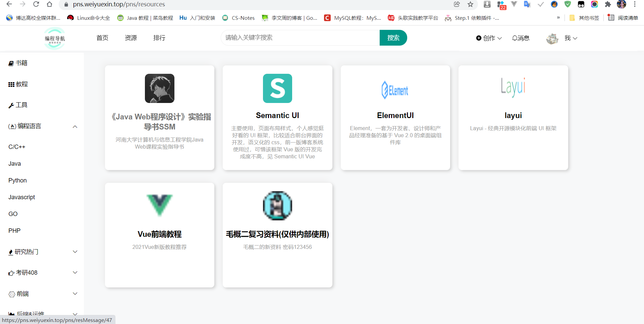
Task: Click the green 搜索 button
Action: 393,38
